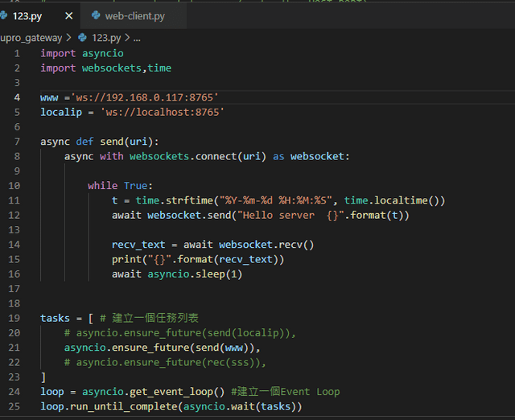Click 'time.strftime' call on line 11
Screen dimensions: 515x420
tap(175, 200)
